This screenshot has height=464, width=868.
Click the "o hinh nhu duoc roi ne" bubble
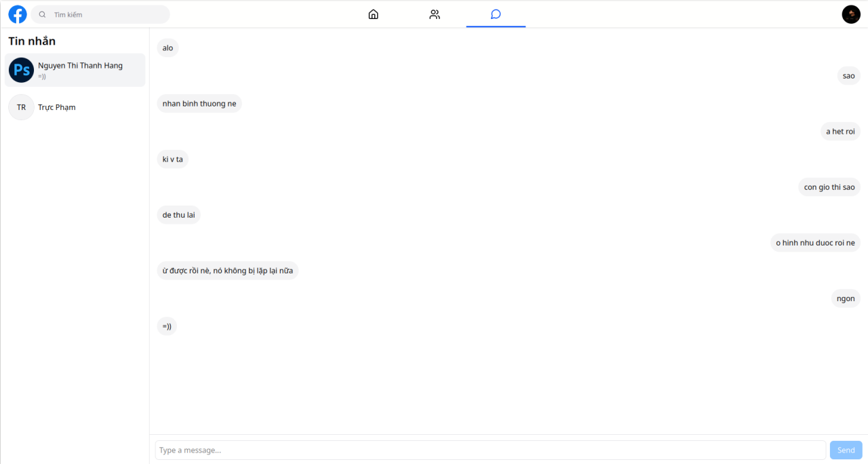point(815,243)
